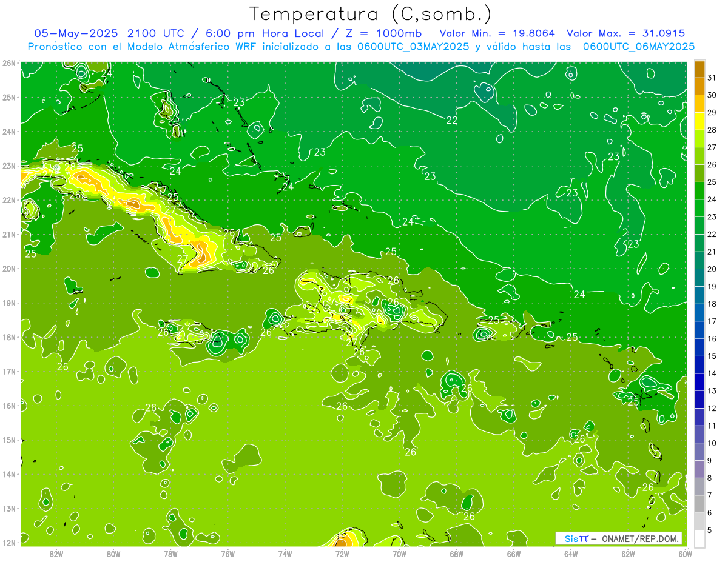
Task: Click the purple swatch between 9 and 10
Action: (x=699, y=451)
